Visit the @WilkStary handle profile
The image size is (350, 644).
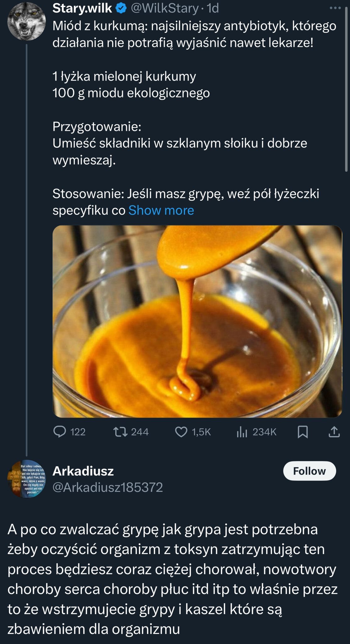pyautogui.click(x=165, y=8)
